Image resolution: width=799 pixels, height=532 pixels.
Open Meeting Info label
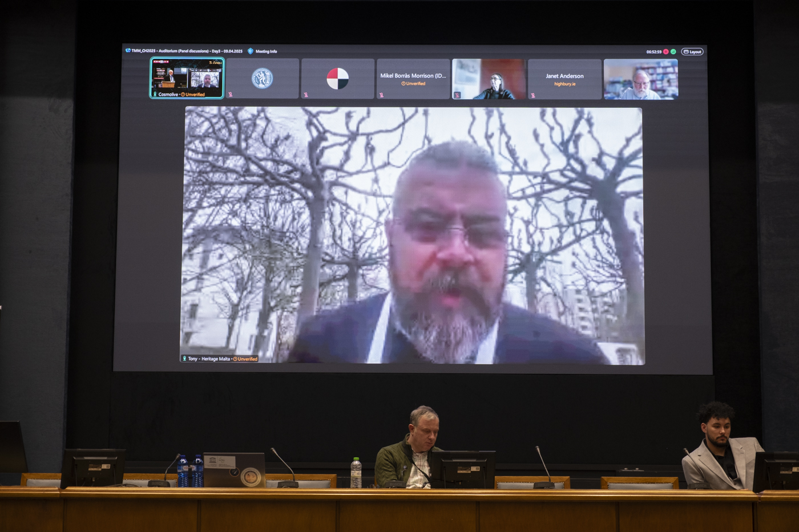click(x=266, y=51)
